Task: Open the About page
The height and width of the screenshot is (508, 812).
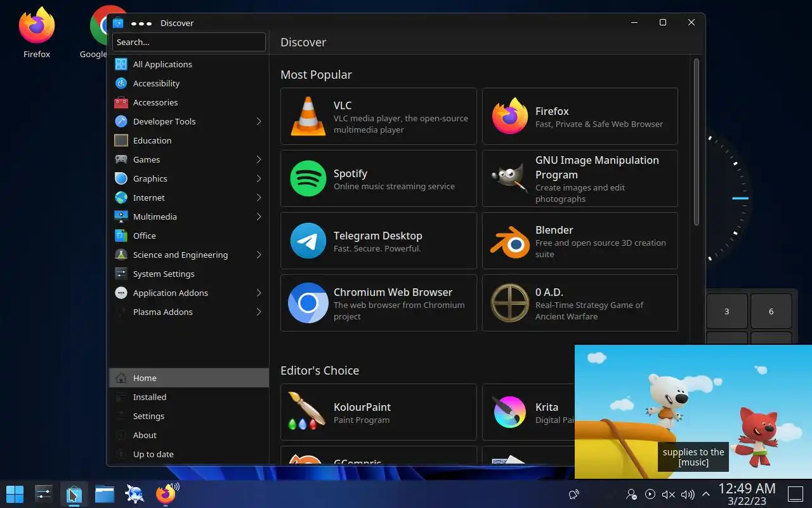Action: click(x=189, y=435)
